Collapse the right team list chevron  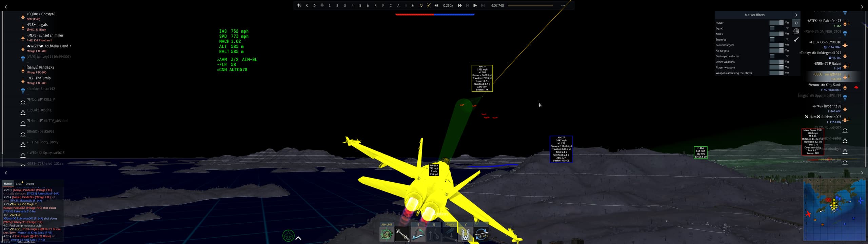click(862, 7)
